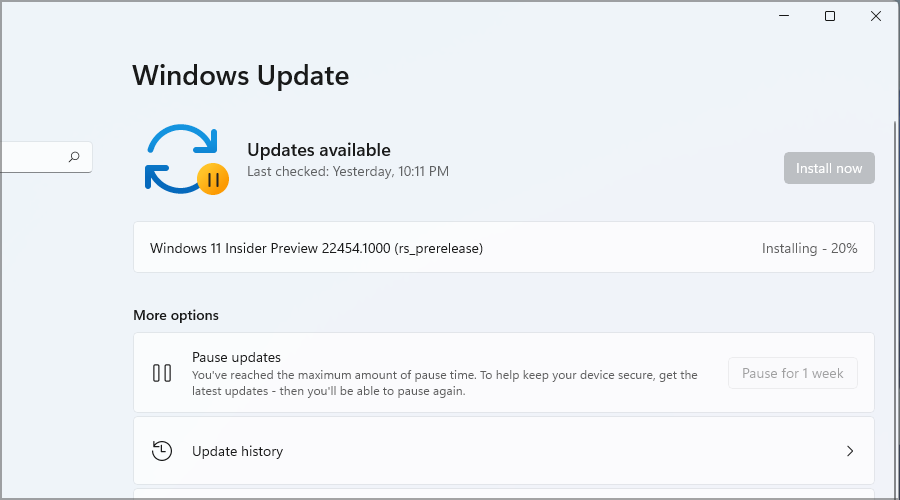Expand Update history using its chevron arrow
This screenshot has height=500, width=900.
pyautogui.click(x=850, y=451)
